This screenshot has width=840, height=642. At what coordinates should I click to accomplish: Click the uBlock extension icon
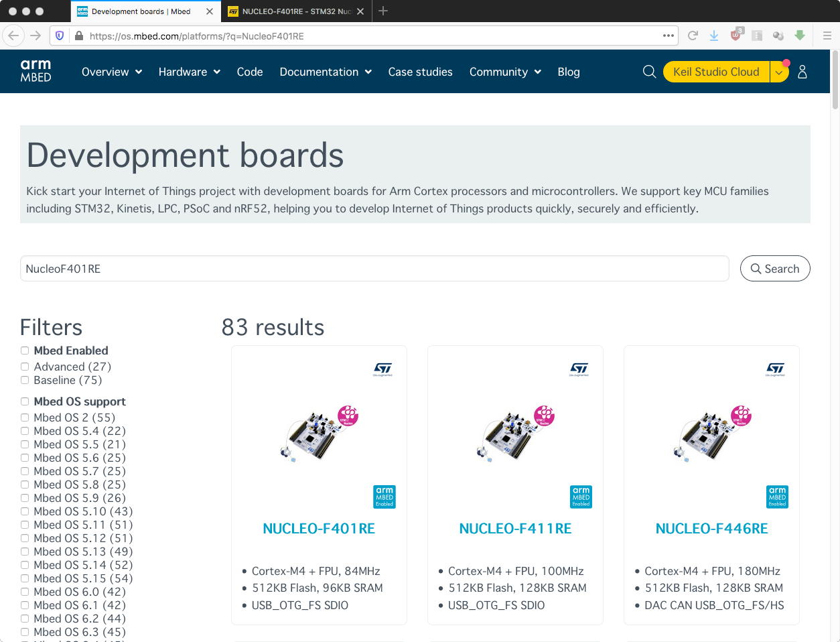(x=736, y=34)
